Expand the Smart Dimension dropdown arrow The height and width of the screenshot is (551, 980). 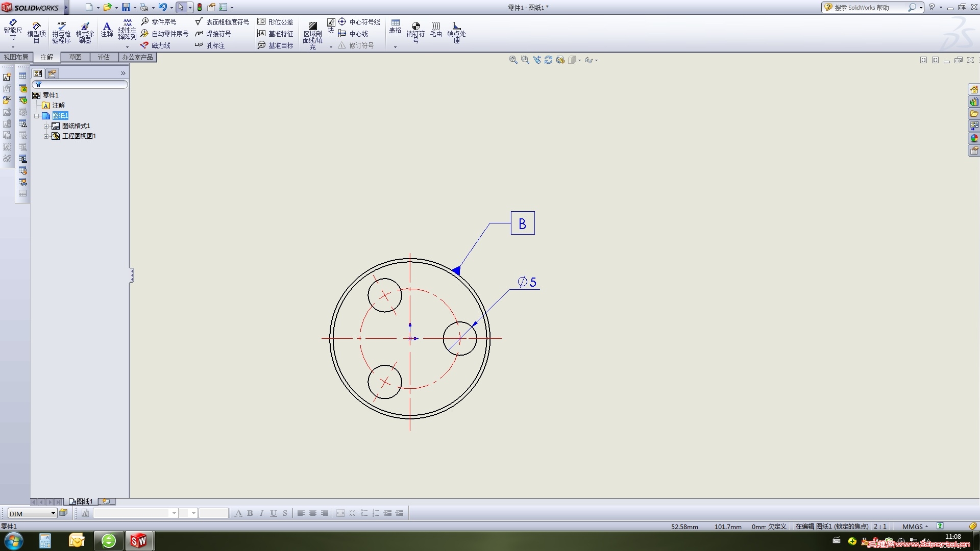[x=13, y=46]
